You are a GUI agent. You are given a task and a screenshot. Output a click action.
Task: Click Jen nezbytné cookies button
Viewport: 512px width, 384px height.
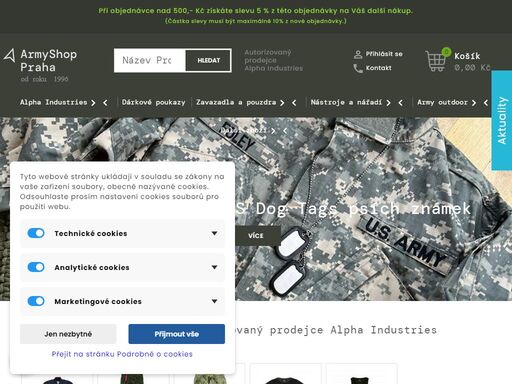point(68,334)
